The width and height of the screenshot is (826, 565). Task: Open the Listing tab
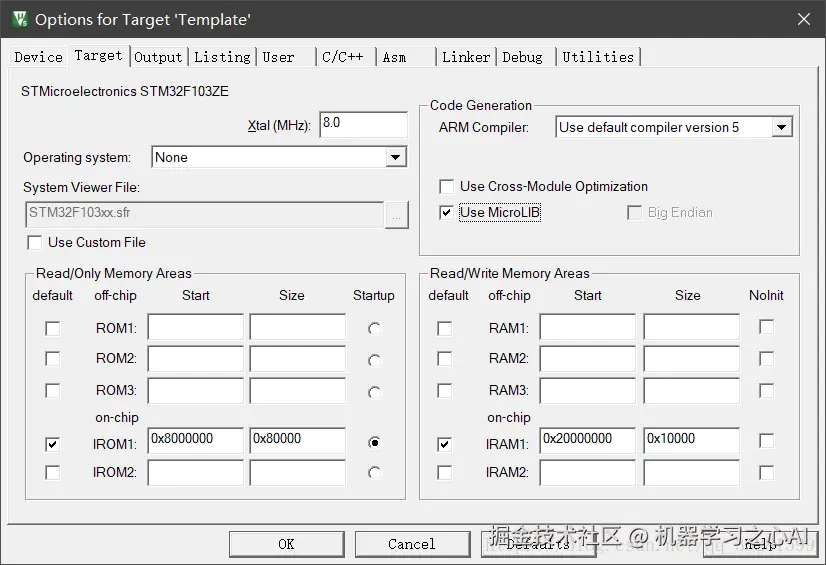point(222,57)
